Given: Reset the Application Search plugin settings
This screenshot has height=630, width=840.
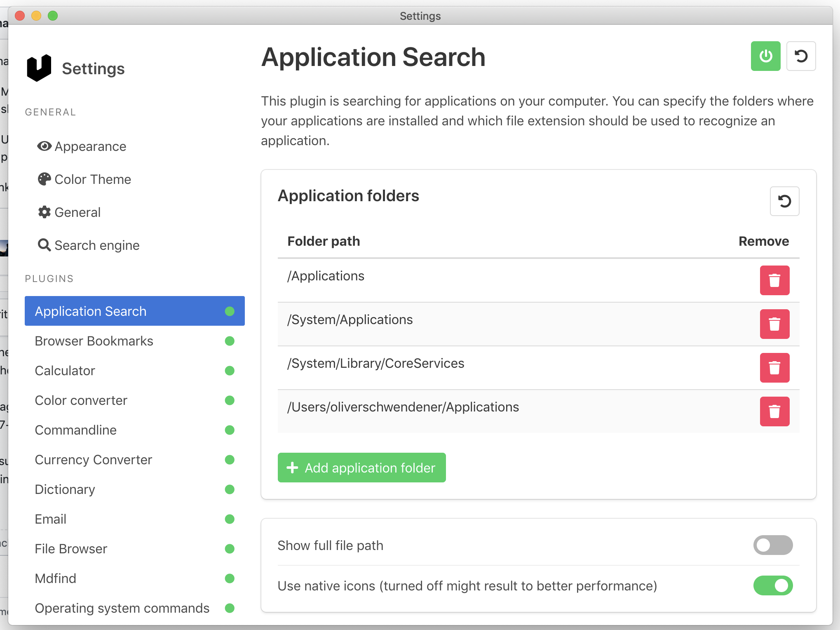Looking at the screenshot, I should pos(801,56).
